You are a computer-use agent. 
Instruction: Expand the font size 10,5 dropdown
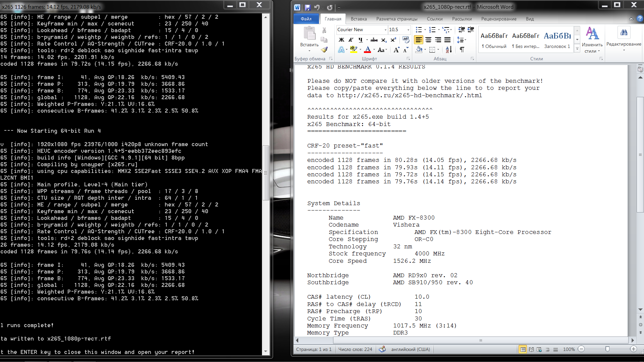[x=408, y=30]
